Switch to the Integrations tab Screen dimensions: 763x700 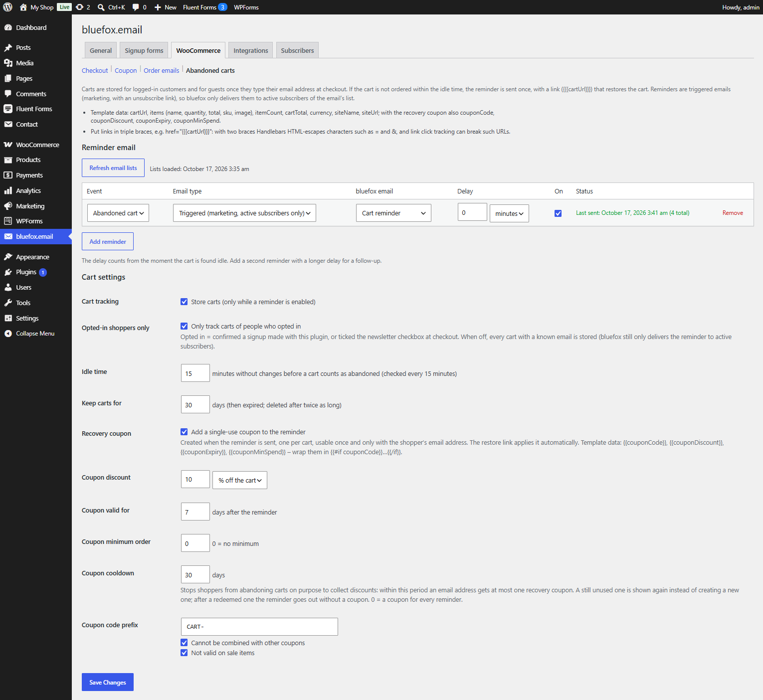tap(251, 50)
